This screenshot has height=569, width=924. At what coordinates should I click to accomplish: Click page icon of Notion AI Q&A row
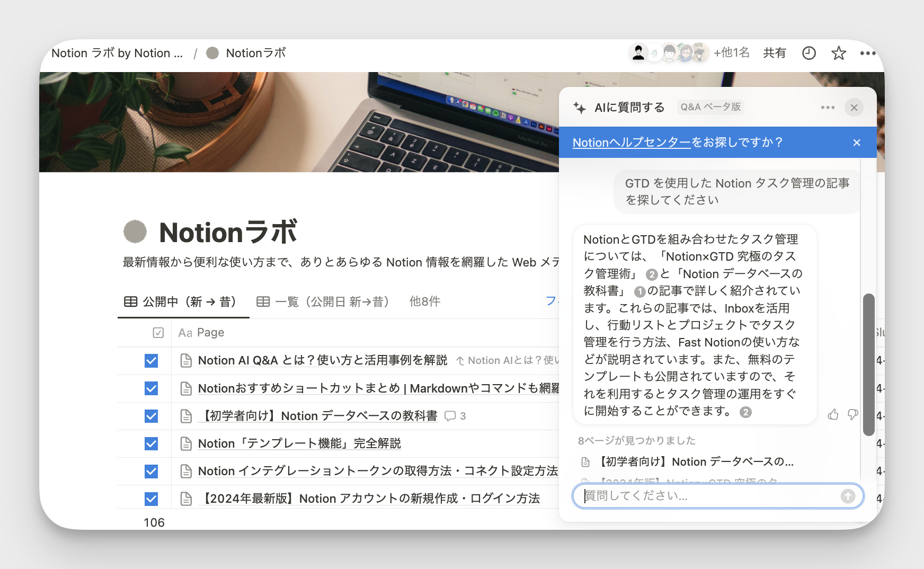click(x=186, y=361)
